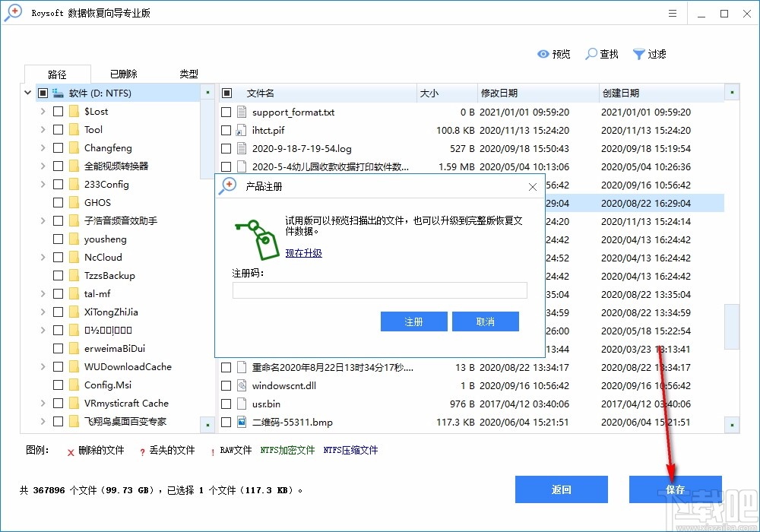Screen dimensions: 760x532
Task: Expand the $Lost folder node
Action: 43,111
